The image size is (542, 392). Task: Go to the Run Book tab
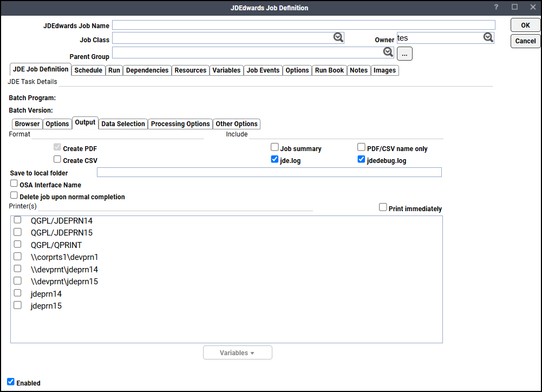click(329, 70)
